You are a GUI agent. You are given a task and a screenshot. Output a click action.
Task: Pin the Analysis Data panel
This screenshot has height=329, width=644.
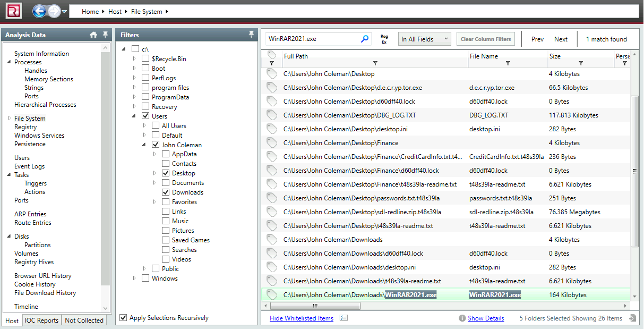click(105, 35)
